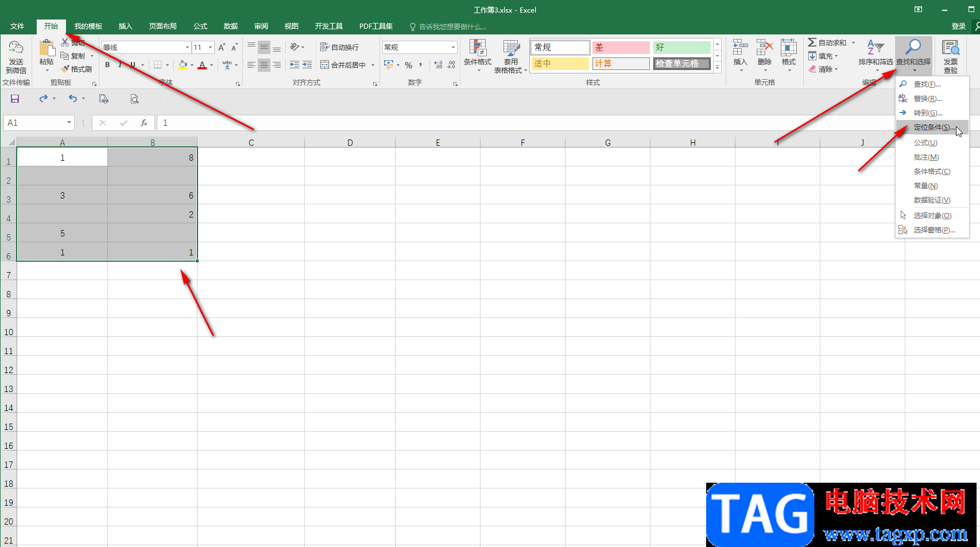The image size is (980, 547).
Task: Click 登录 sign-in link
Action: pyautogui.click(x=958, y=26)
